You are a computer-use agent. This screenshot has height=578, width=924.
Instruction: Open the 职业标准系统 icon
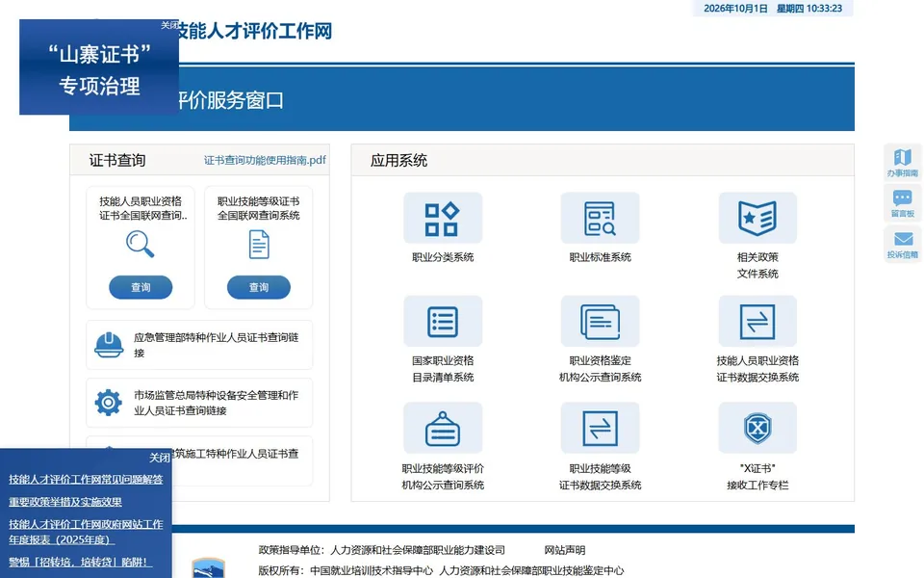click(600, 218)
